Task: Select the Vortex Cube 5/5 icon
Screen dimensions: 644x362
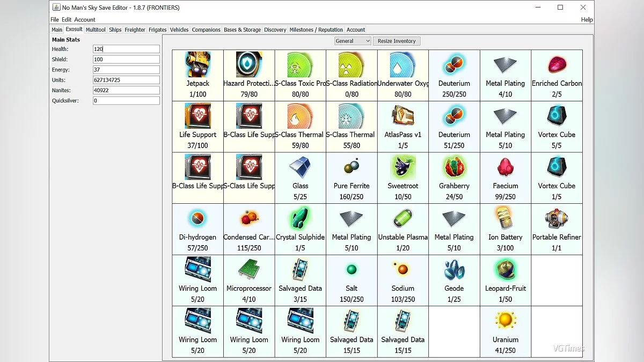Action: pos(557,116)
